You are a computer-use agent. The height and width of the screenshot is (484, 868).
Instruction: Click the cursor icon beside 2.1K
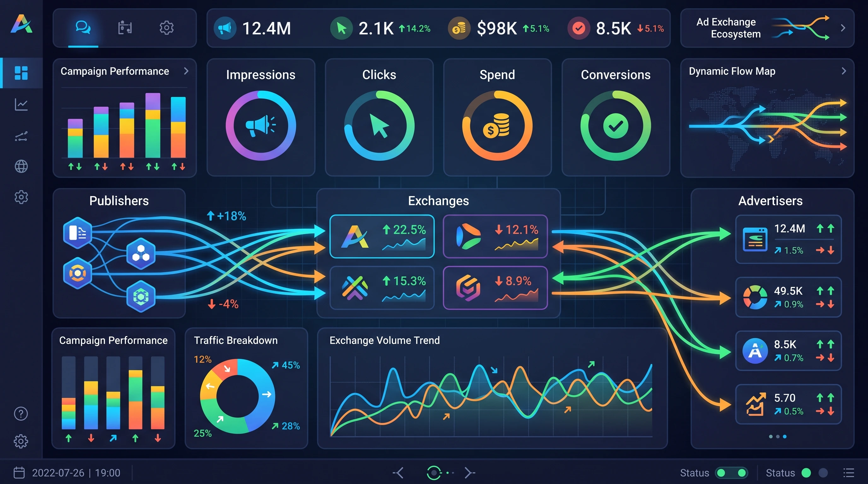pos(341,28)
